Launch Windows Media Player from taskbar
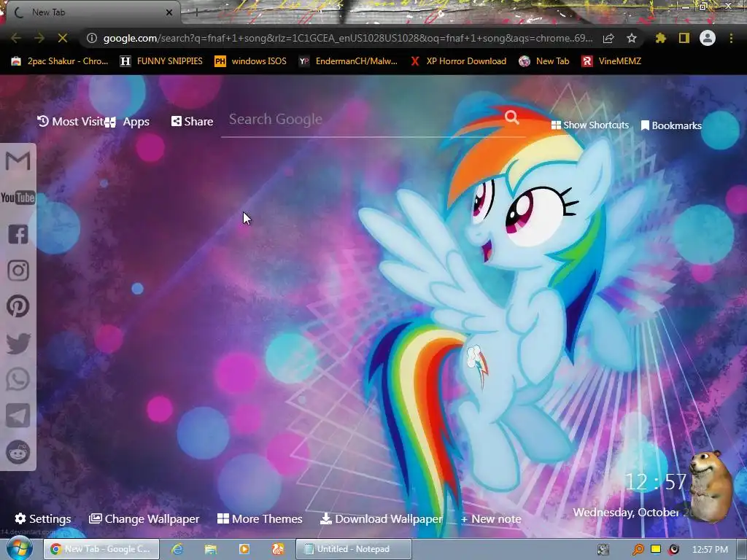 point(244,549)
